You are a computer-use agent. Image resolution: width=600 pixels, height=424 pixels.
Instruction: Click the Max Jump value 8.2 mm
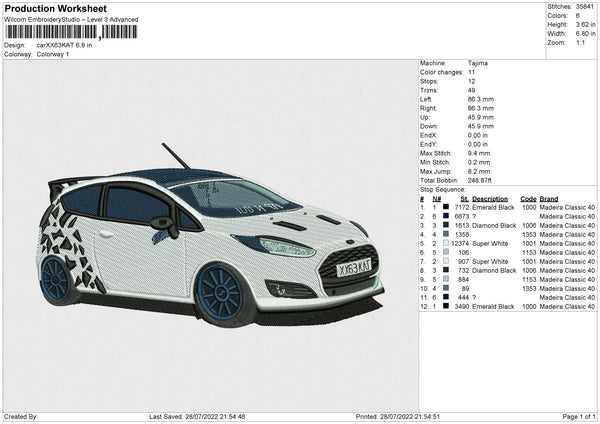click(x=479, y=172)
